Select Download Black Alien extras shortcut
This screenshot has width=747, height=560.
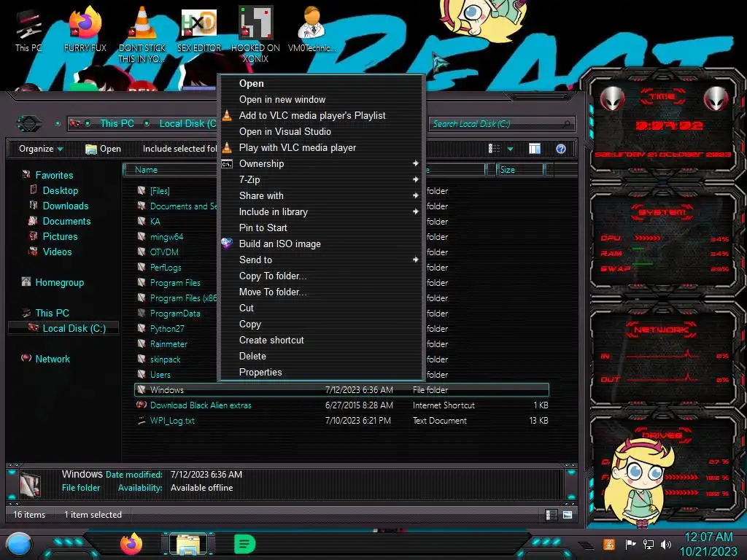pyautogui.click(x=200, y=405)
